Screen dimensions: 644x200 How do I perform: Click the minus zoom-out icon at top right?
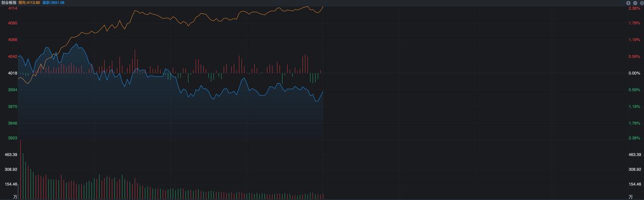[634, 3]
